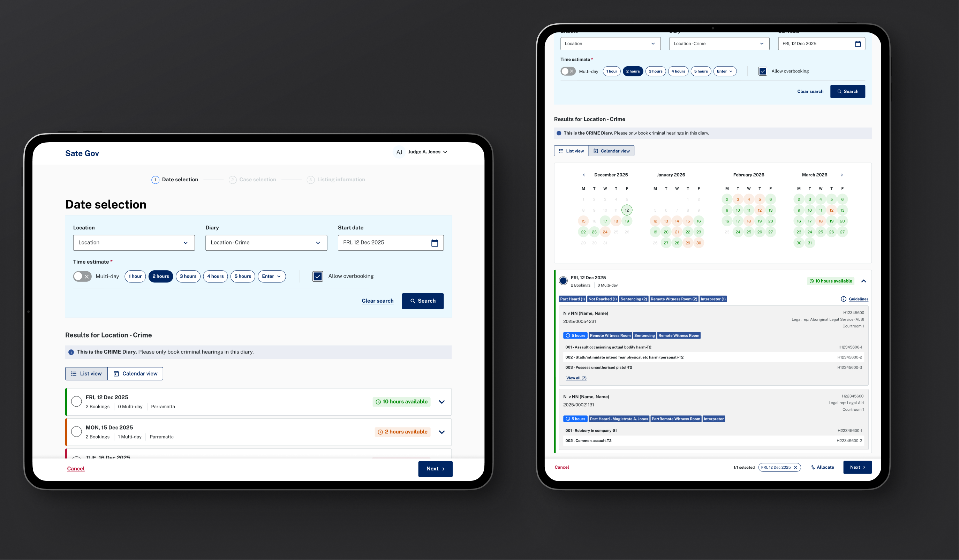Click the Allocate link in right tablet footer
Screen dimensions: 959x560
point(822,468)
